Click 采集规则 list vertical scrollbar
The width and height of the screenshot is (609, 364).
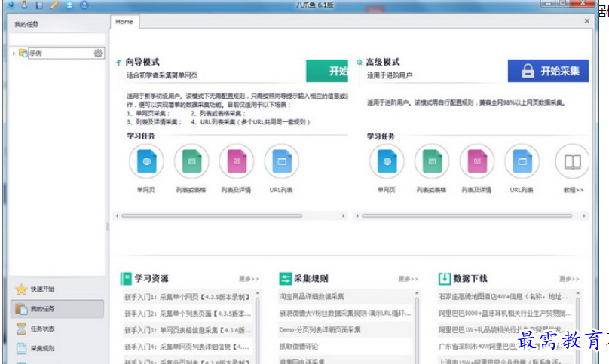[417, 329]
